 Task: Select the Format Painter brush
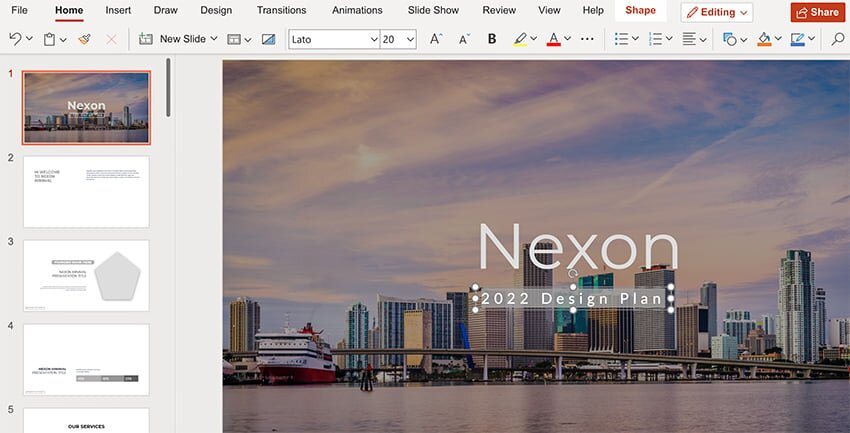(x=84, y=39)
